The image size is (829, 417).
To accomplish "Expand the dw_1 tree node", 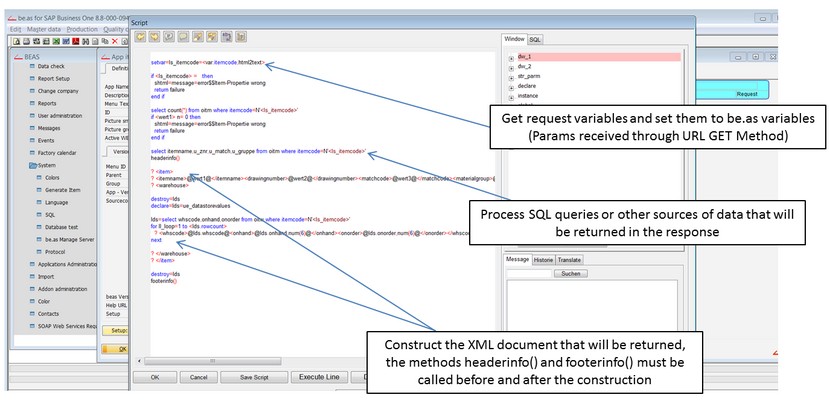I will point(512,59).
